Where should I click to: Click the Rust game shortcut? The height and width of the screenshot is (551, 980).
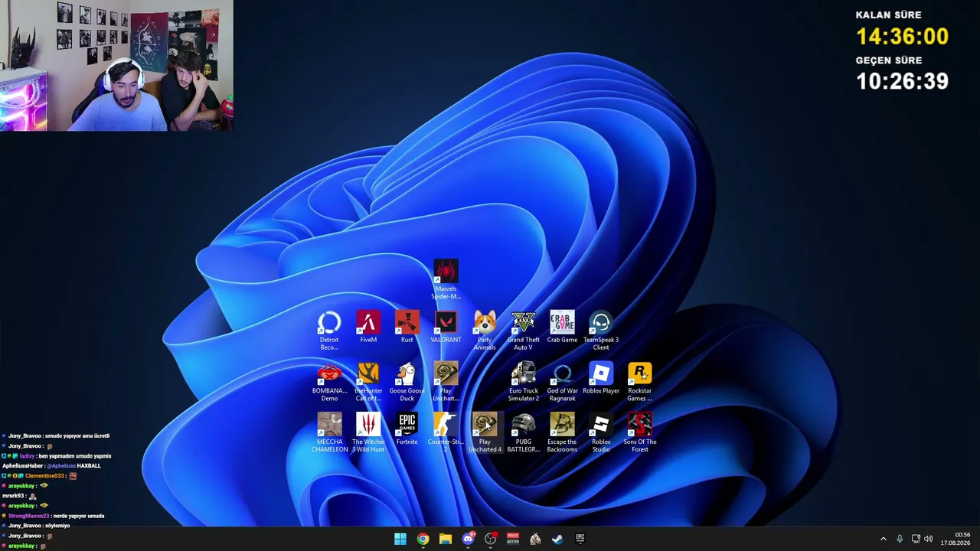point(407,327)
